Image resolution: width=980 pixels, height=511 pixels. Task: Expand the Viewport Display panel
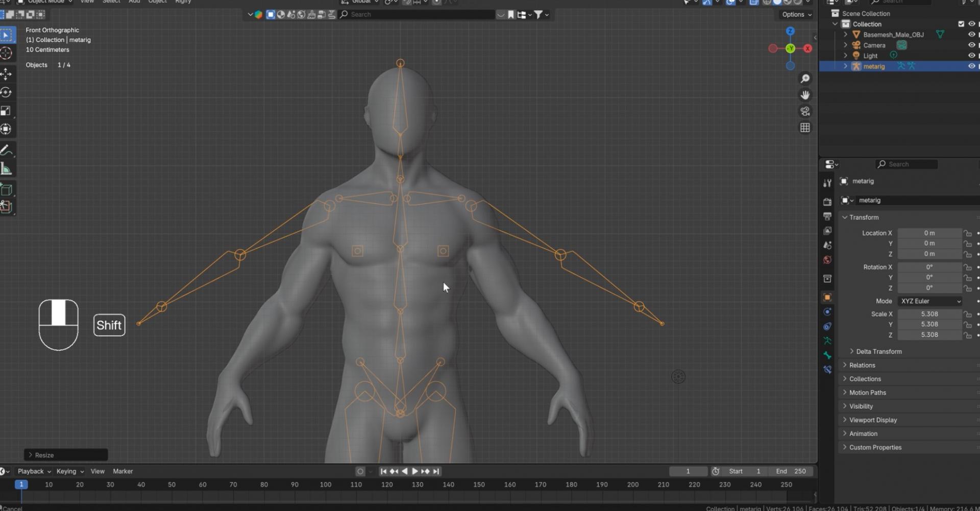coord(873,420)
